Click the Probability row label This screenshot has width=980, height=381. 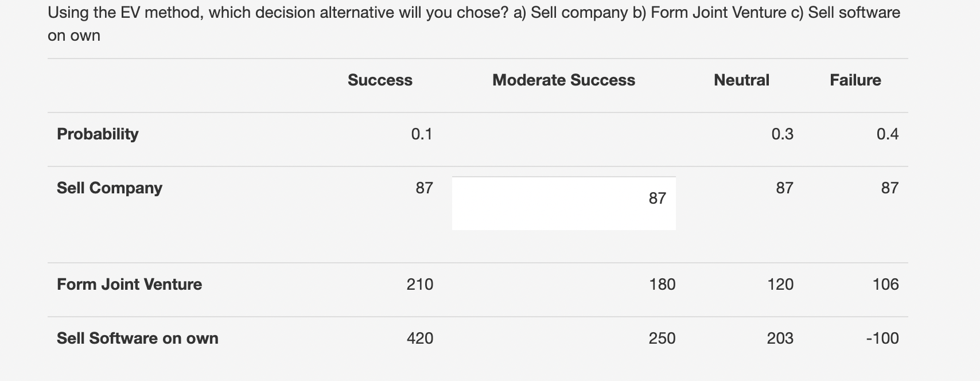97,134
